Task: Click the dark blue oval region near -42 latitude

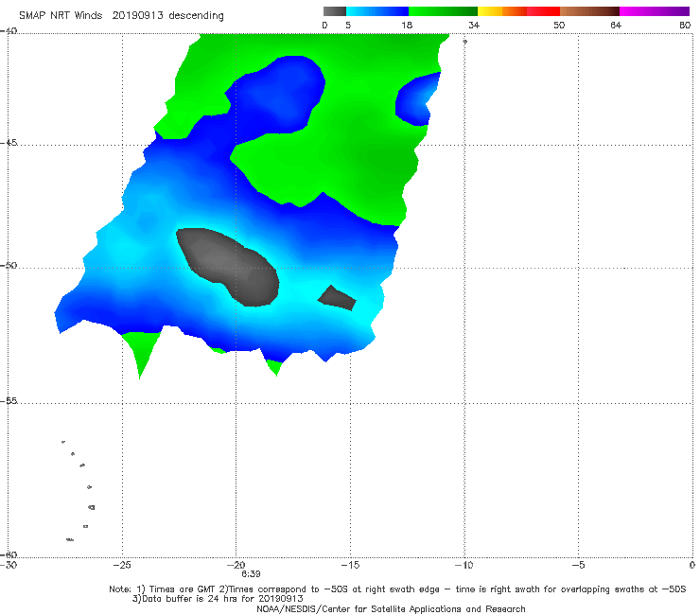Action: click(279, 96)
